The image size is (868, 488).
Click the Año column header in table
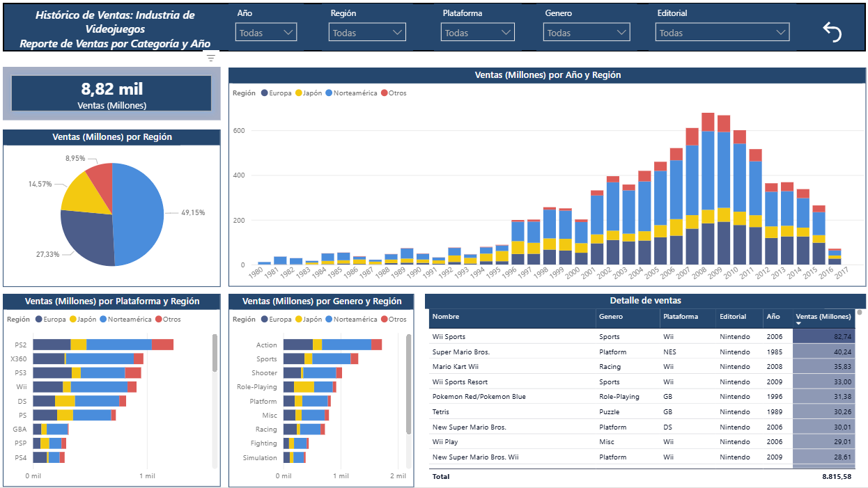coord(773,317)
